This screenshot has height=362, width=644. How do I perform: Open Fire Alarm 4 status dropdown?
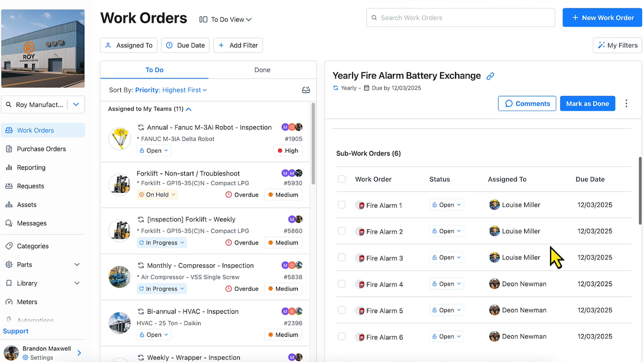click(x=447, y=284)
